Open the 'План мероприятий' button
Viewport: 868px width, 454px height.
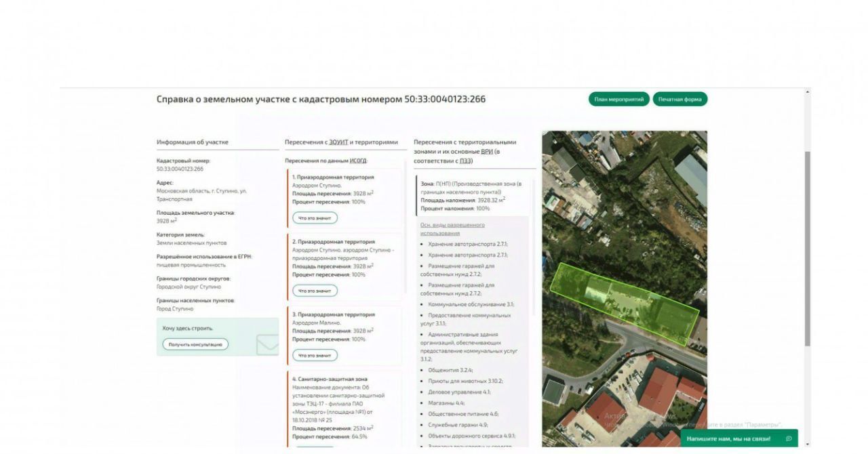click(x=618, y=99)
